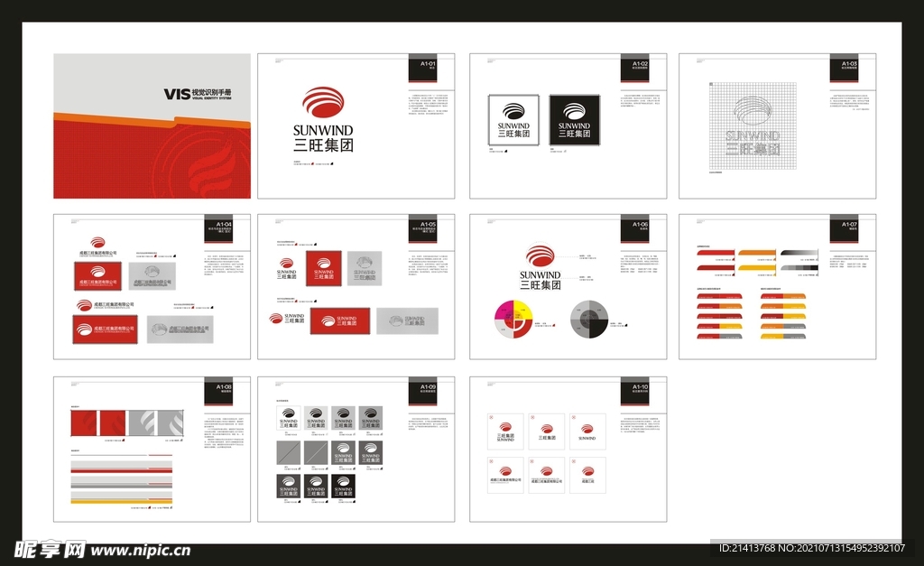Select the A1-08 page label

[x=224, y=387]
